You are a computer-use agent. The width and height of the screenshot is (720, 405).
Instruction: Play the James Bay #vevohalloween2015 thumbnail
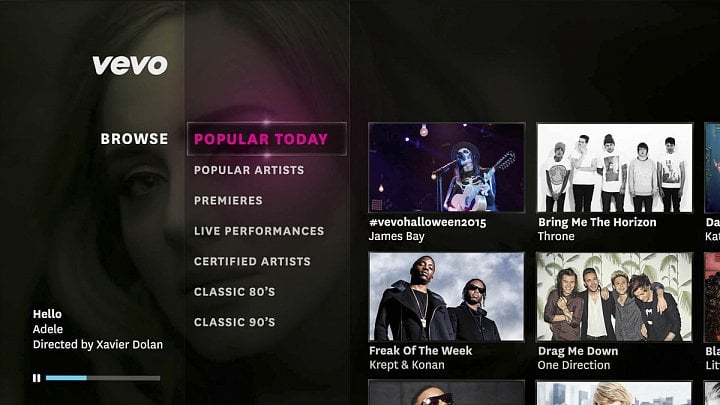pyautogui.click(x=446, y=168)
